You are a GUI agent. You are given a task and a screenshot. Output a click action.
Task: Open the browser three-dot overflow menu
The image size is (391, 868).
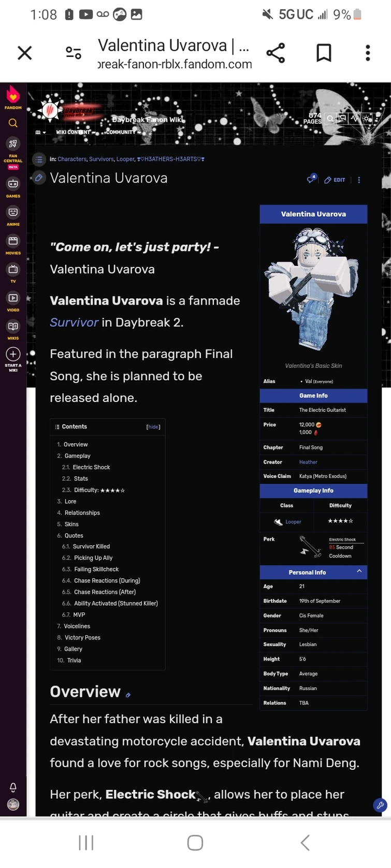pyautogui.click(x=368, y=53)
